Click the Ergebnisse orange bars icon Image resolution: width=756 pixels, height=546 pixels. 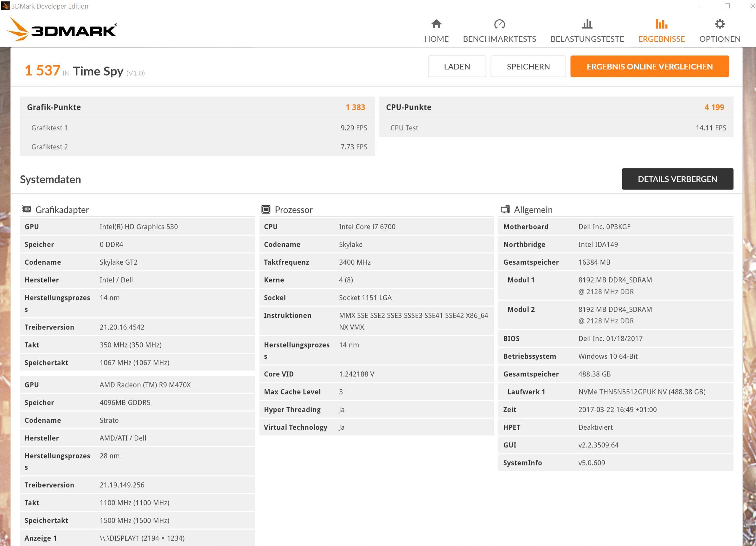pos(661,24)
